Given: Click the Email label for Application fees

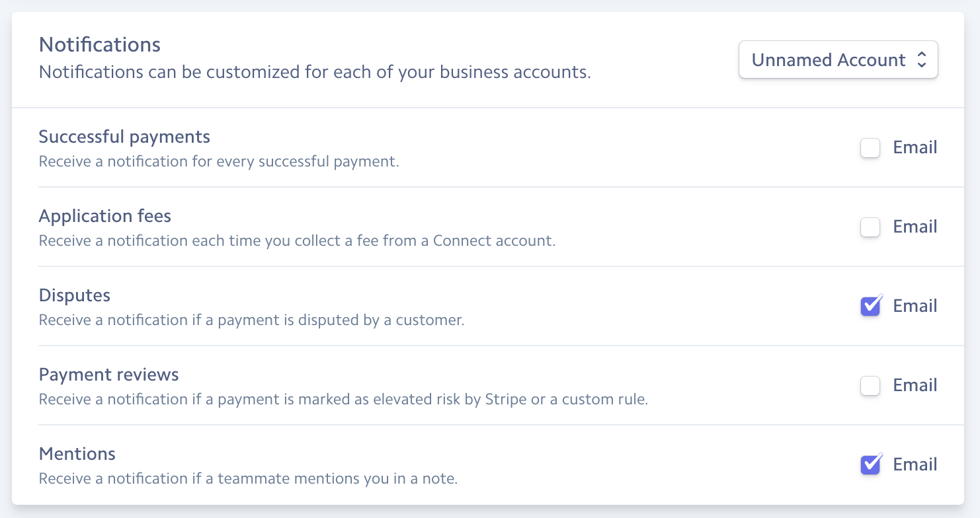Looking at the screenshot, I should pos(915,227).
